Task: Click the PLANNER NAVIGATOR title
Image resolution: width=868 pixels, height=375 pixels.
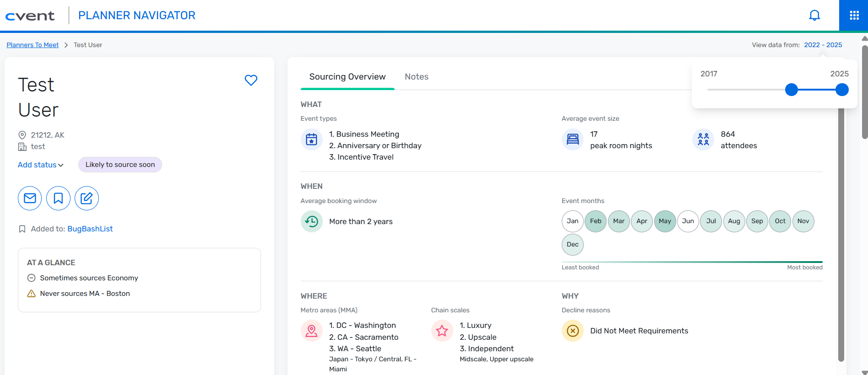Action: (x=137, y=16)
